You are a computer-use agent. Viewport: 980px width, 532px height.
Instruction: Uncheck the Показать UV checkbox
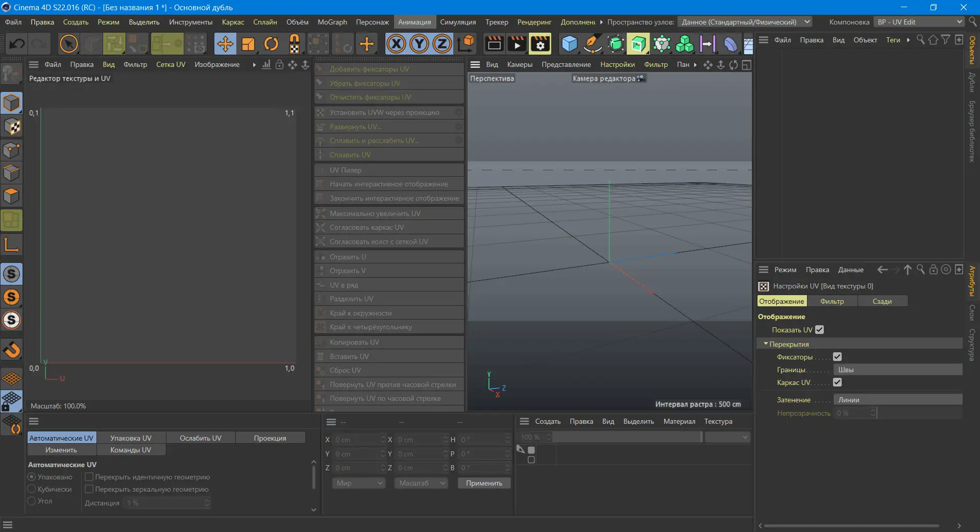pos(820,330)
